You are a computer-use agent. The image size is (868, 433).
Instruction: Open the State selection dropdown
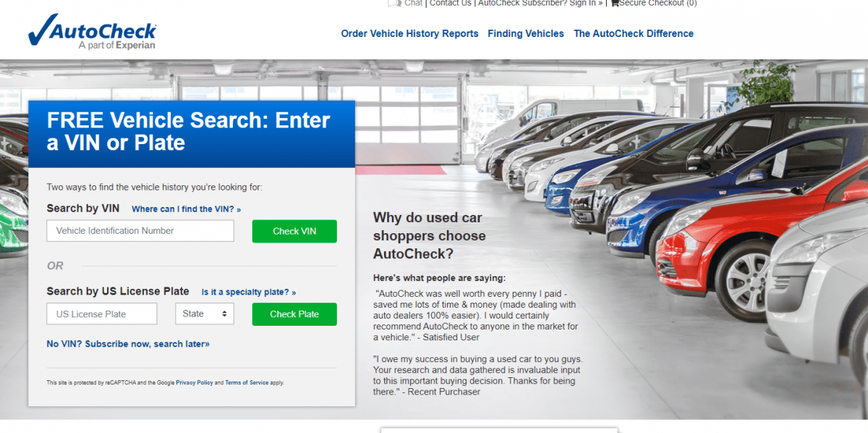pyautogui.click(x=205, y=314)
